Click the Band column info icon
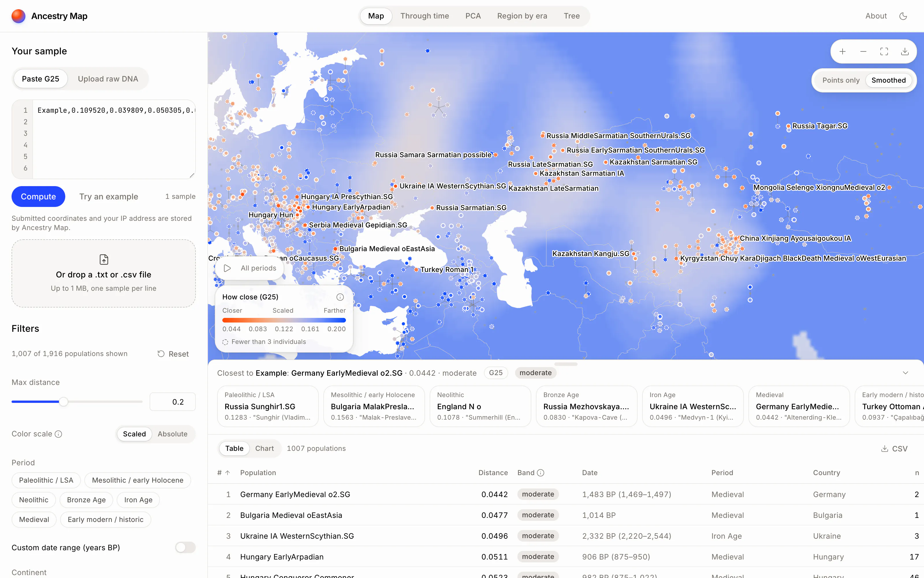 point(541,473)
